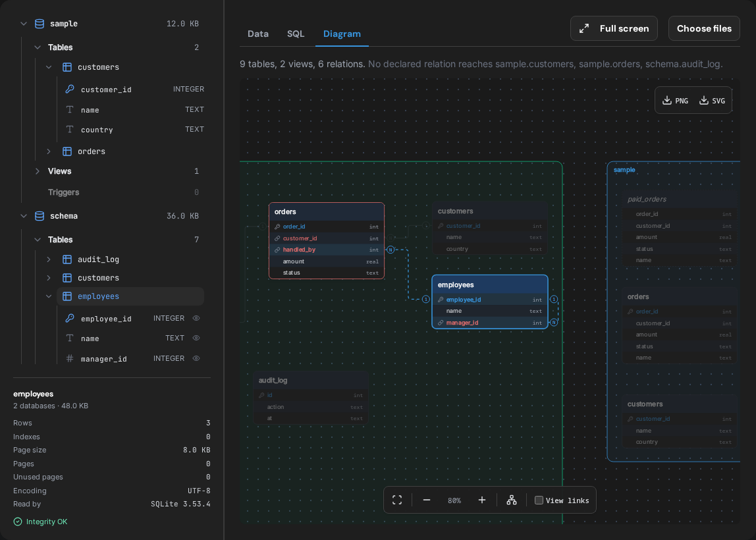756x540 pixels.
Task: Click the text type icon beside country
Action: click(70, 129)
